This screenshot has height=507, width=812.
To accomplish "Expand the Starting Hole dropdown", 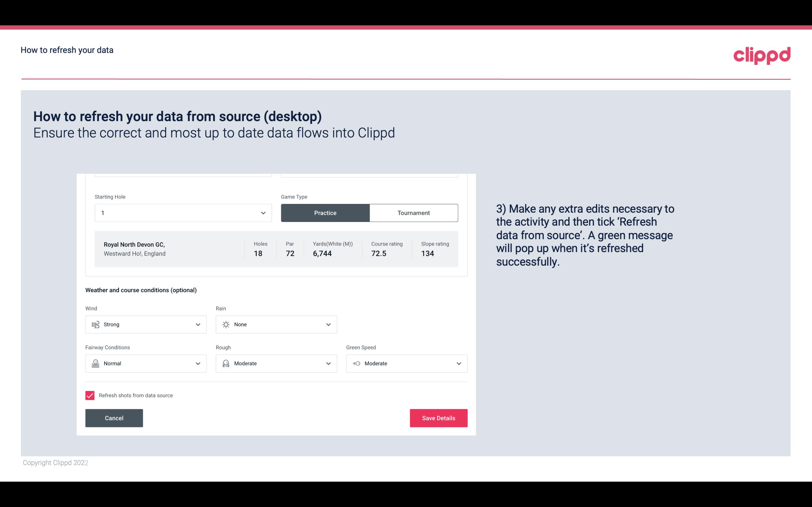I will 262,213.
